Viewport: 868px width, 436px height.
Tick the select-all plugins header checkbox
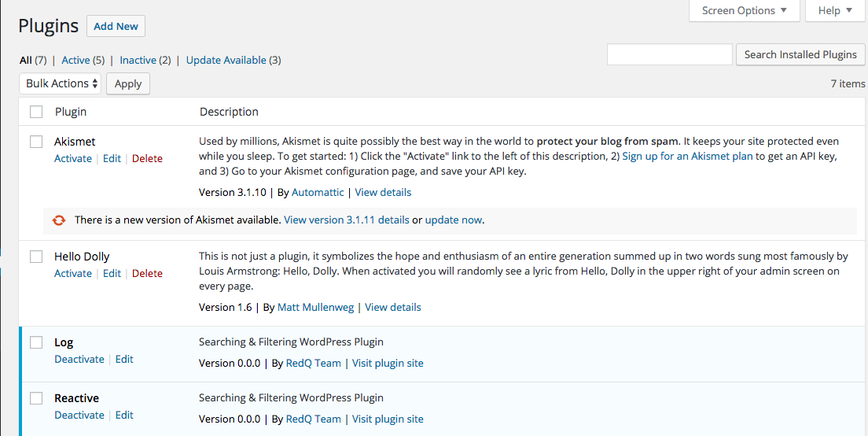(36, 112)
